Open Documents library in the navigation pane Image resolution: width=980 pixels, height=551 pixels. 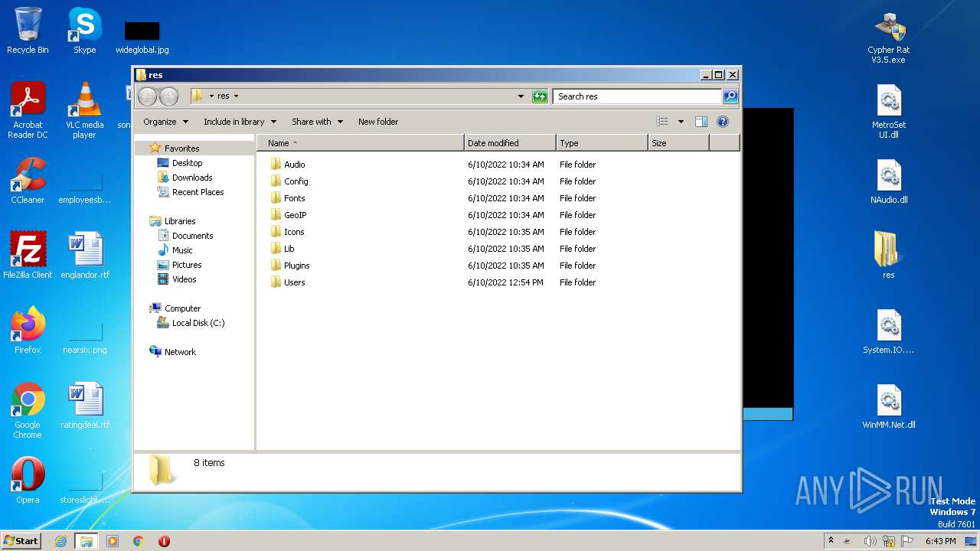192,236
